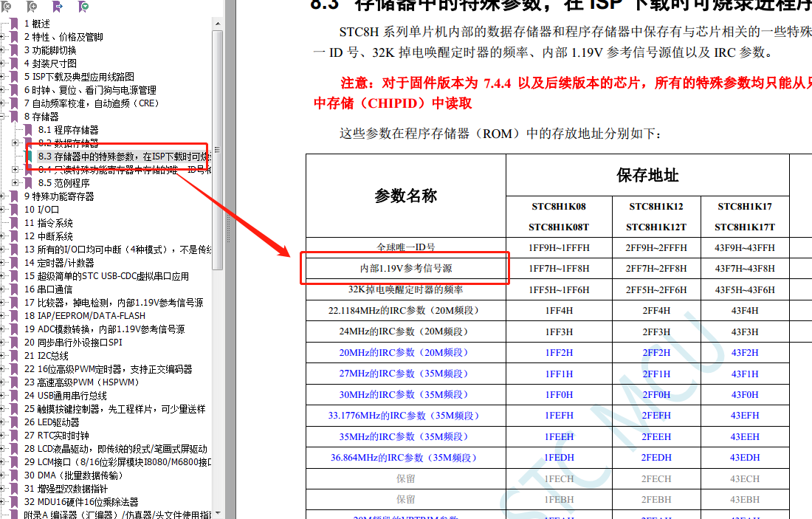
Task: Open bookmark 31 增强型双数据指针
Action: point(66,489)
